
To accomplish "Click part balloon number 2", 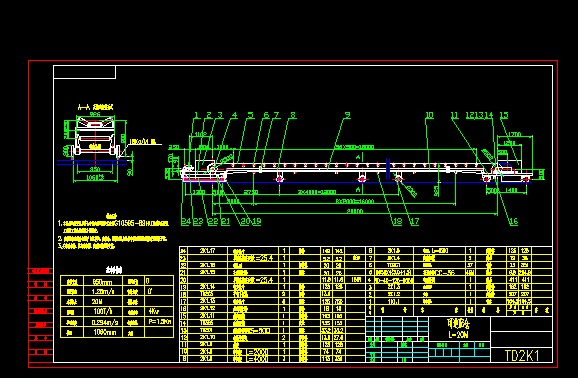I will pyautogui.click(x=209, y=115).
